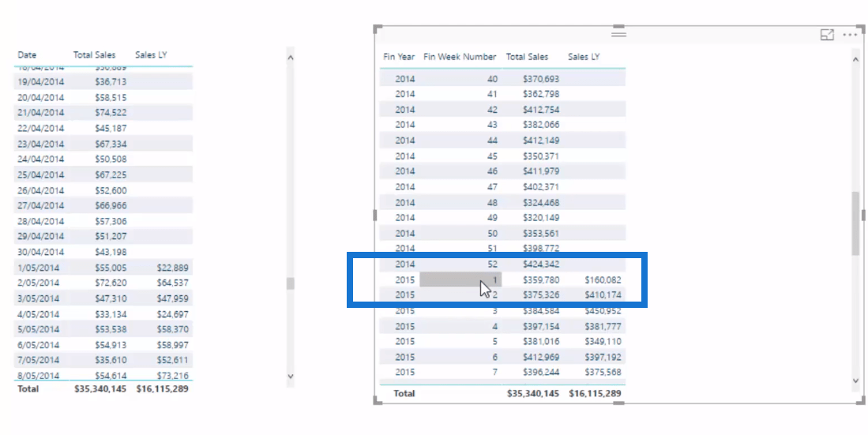868x435 pixels.
Task: Select the date cell 5/05/2014
Action: (x=38, y=328)
